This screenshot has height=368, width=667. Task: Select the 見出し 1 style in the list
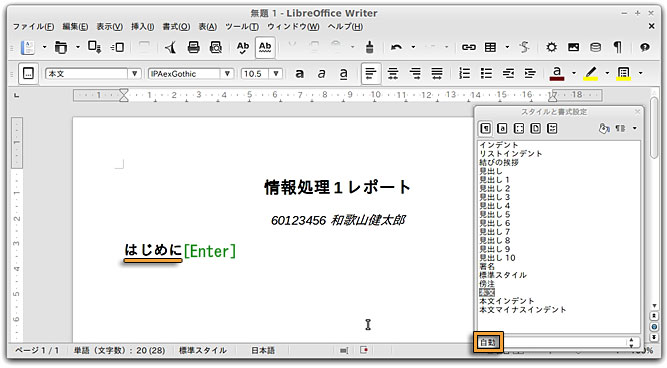tap(494, 180)
